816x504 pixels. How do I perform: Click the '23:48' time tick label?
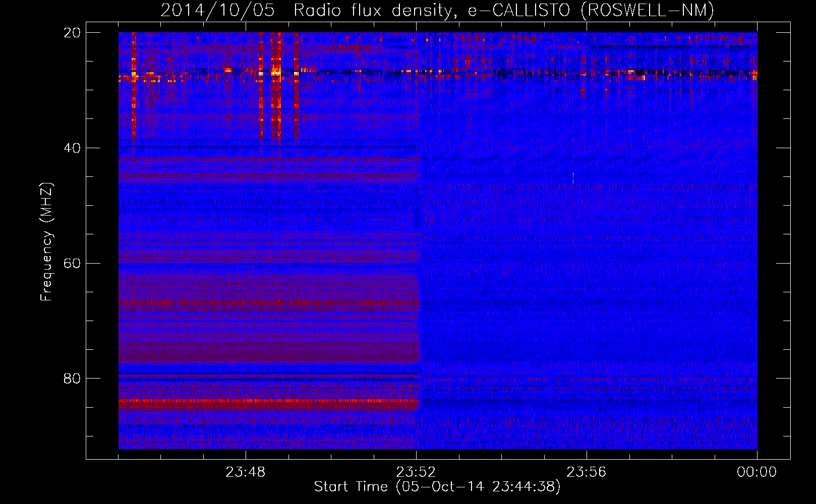coord(246,472)
